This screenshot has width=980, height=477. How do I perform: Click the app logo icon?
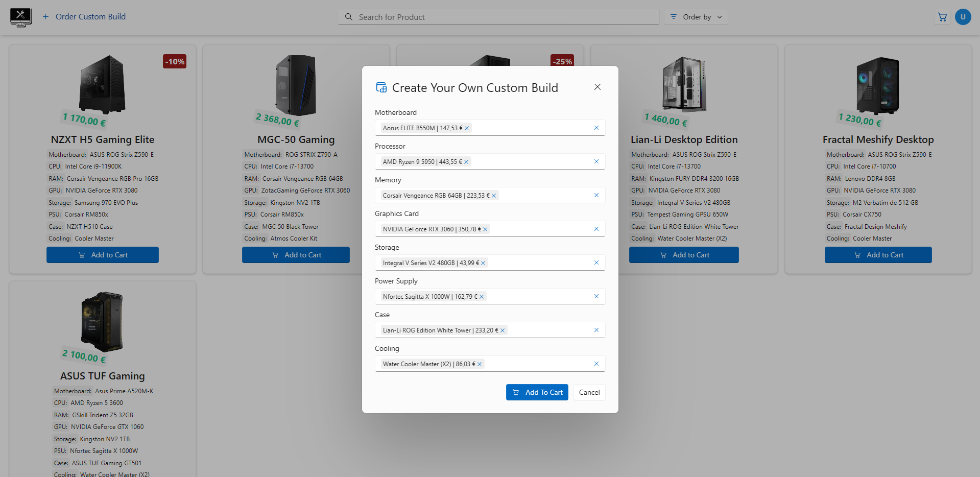coord(21,17)
